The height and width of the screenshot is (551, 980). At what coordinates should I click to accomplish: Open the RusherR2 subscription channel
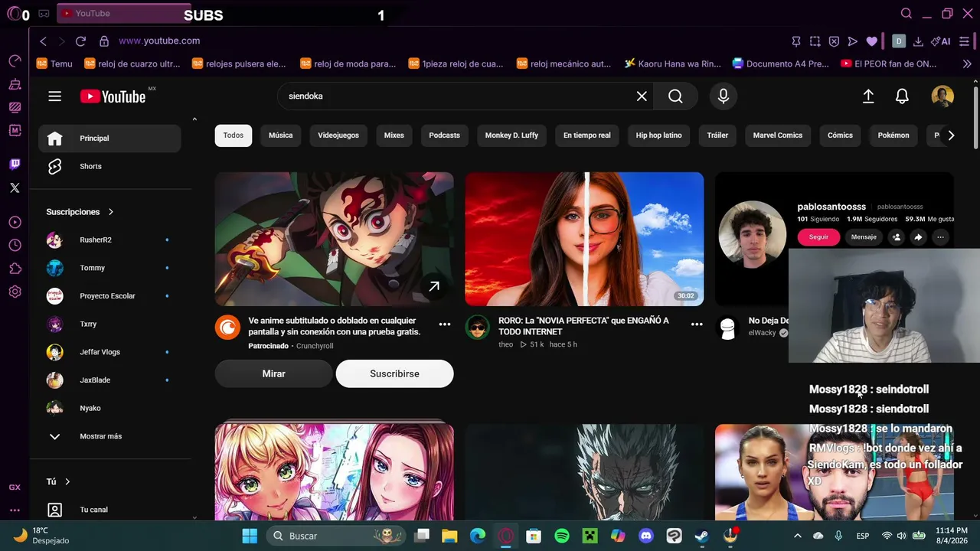click(x=109, y=240)
